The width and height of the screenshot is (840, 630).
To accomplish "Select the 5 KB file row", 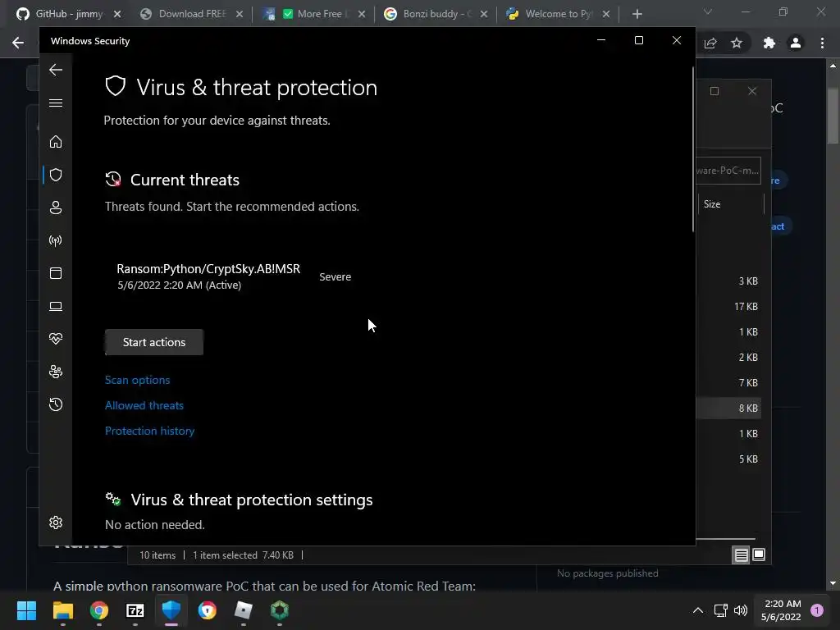I will click(x=728, y=459).
